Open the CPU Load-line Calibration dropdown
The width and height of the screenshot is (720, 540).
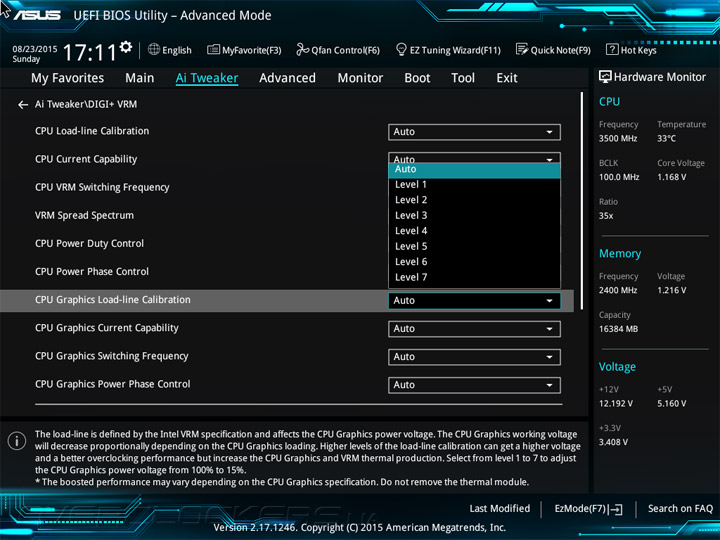pos(474,132)
